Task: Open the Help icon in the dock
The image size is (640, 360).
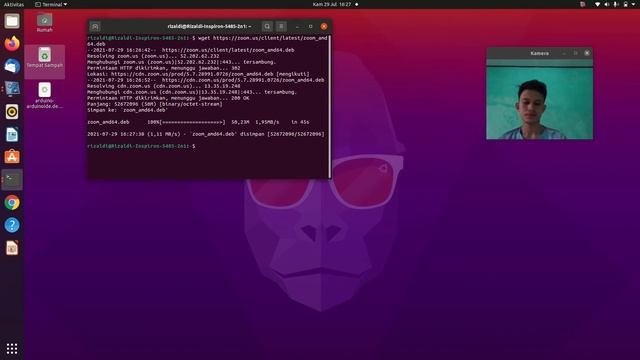Action: [x=12, y=225]
